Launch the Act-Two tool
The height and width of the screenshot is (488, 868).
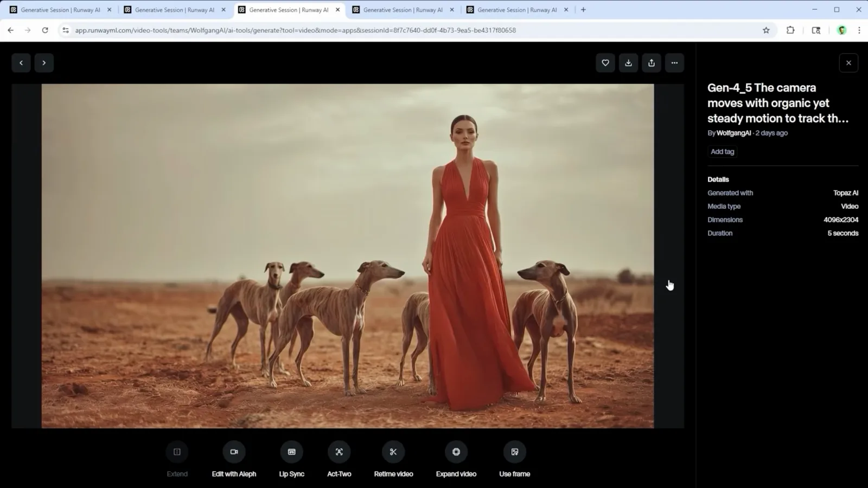pyautogui.click(x=339, y=452)
